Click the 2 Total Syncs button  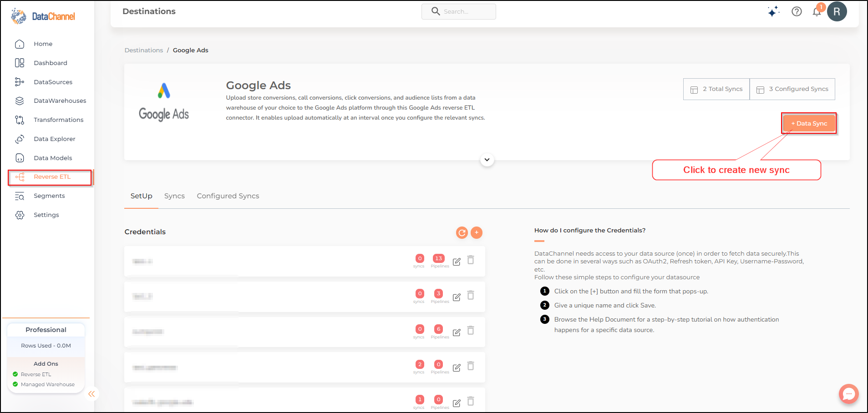pyautogui.click(x=716, y=89)
